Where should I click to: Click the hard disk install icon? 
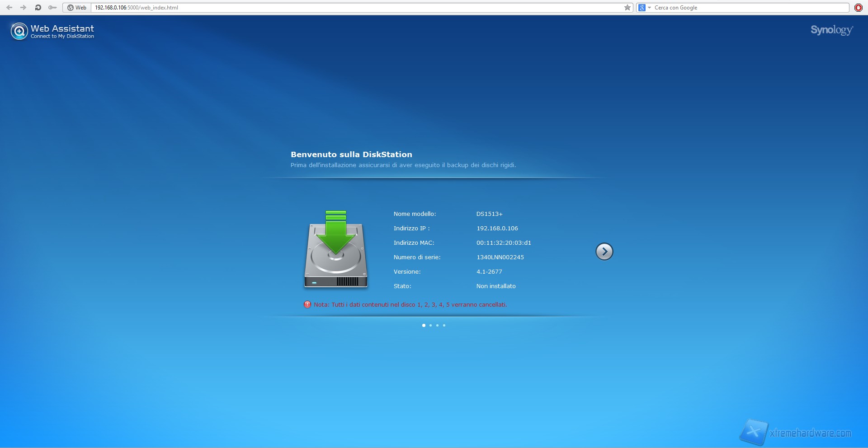[x=335, y=250]
